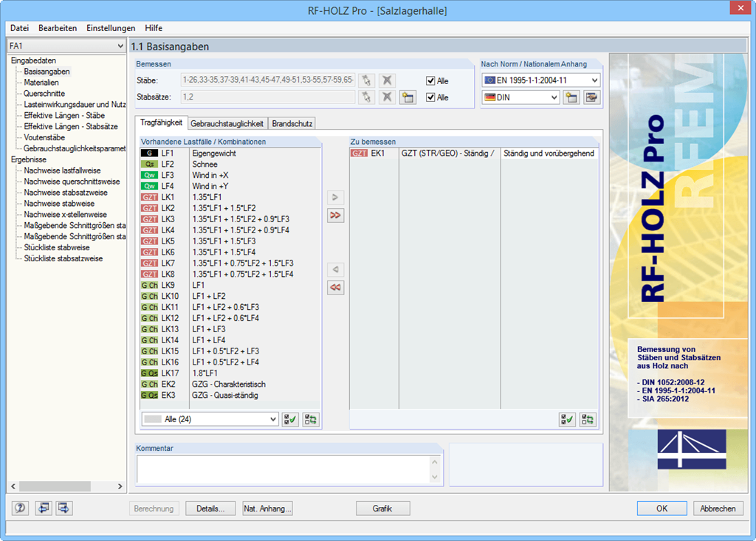The image size is (756, 541).
Task: Click into the Kommentar text field
Action: click(x=284, y=469)
